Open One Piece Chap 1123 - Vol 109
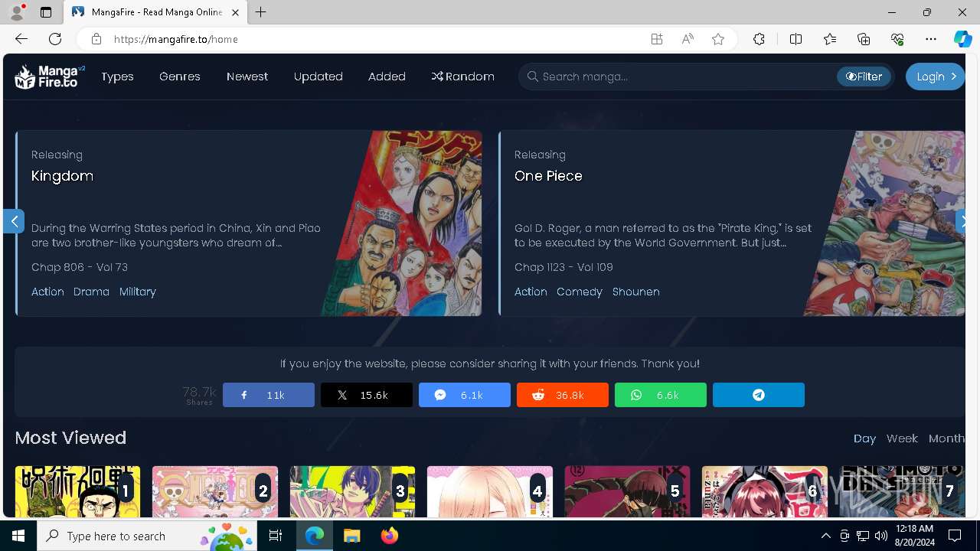 tap(563, 267)
